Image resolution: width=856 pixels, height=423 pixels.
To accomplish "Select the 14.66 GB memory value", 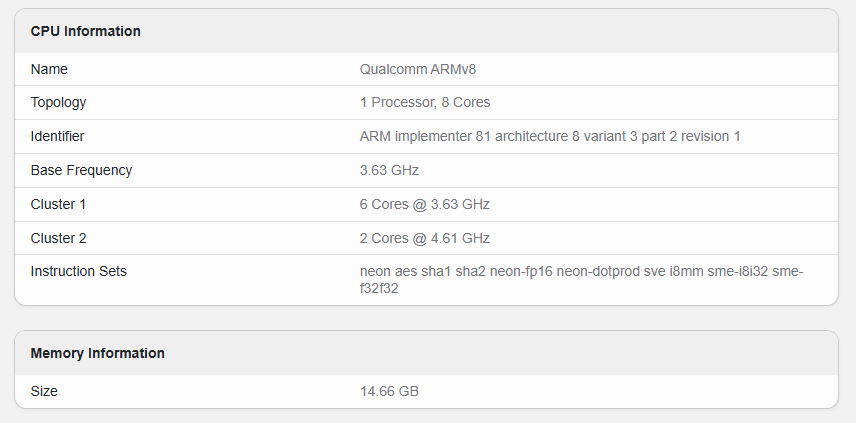I will point(389,391).
